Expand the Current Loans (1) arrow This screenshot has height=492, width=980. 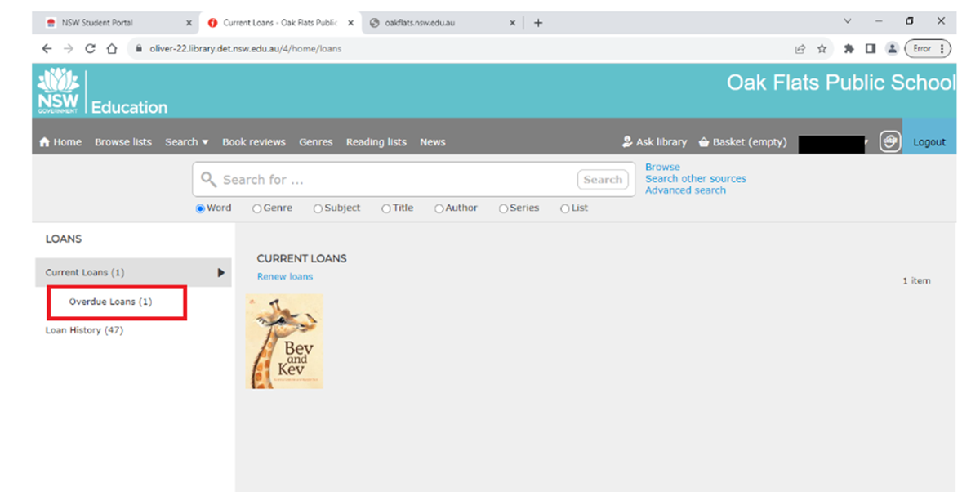(220, 273)
